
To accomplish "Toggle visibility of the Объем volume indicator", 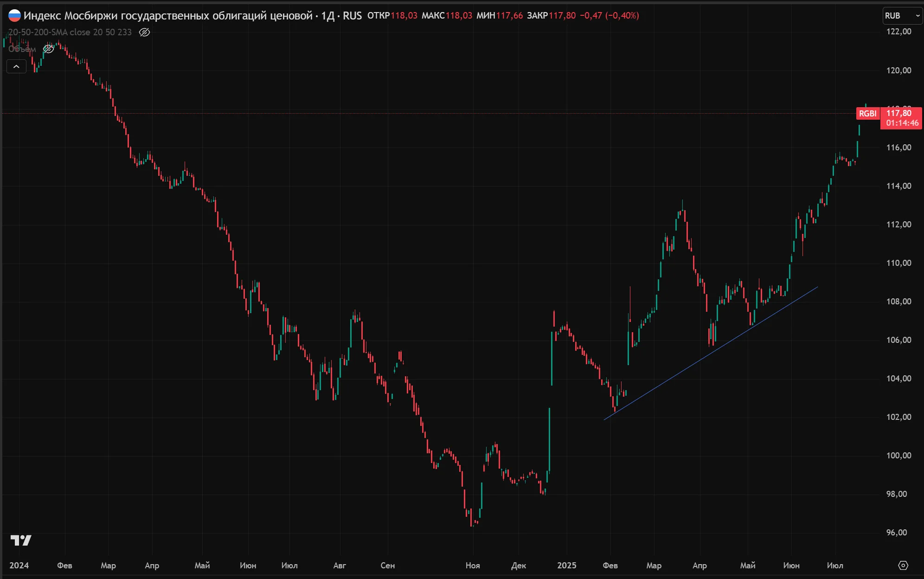I will pyautogui.click(x=48, y=49).
